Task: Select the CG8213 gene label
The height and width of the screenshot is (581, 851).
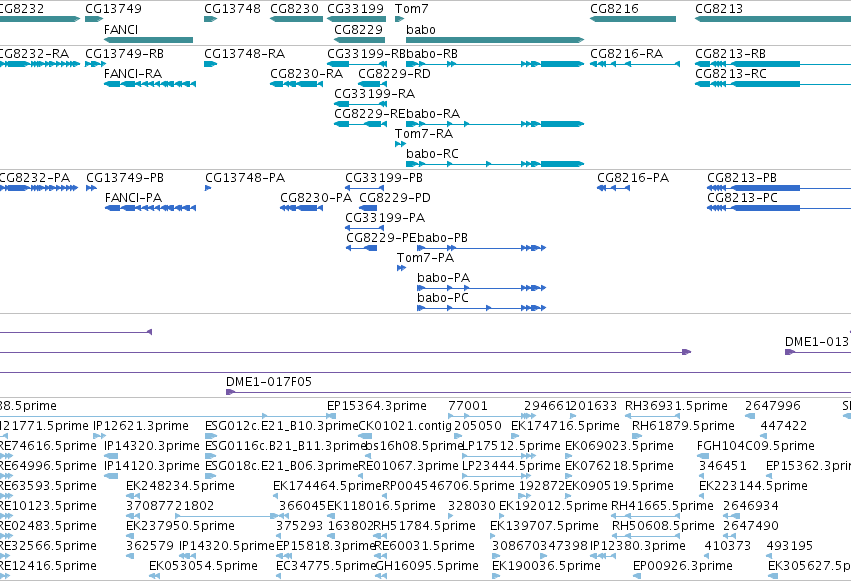Action: 719,9
